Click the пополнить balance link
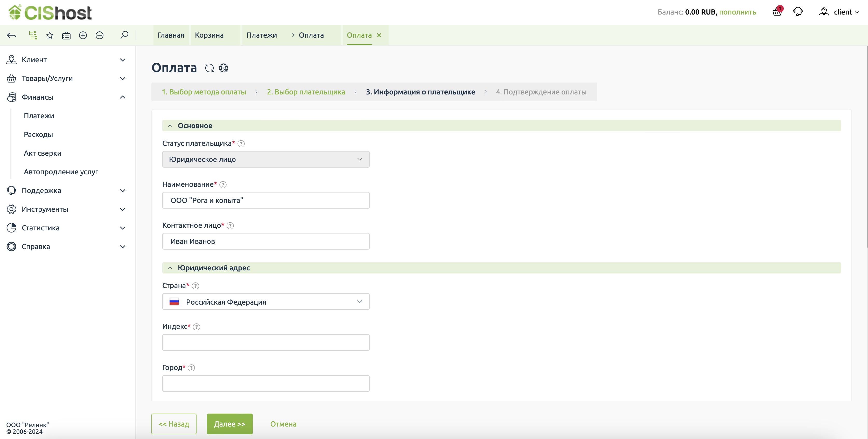 [x=737, y=12]
